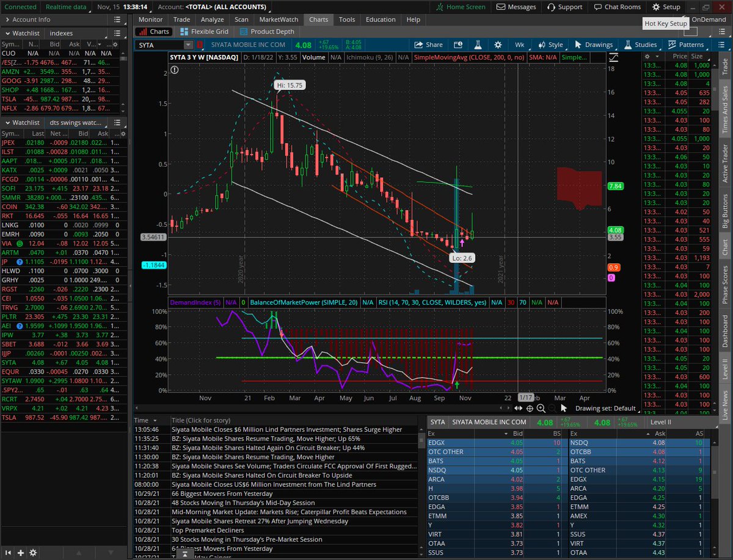Click the zoom in magnifier icon
The width and height of the screenshot is (733, 560).
[541, 408]
